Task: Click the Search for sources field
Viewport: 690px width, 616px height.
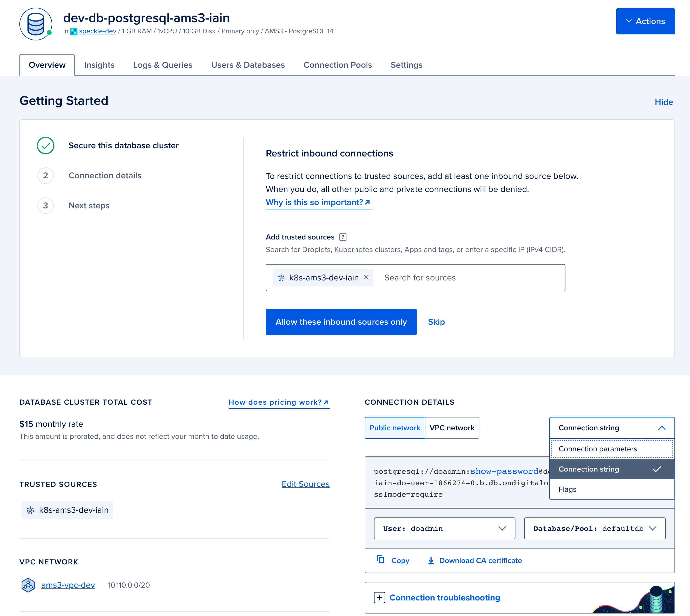Action: click(x=471, y=277)
